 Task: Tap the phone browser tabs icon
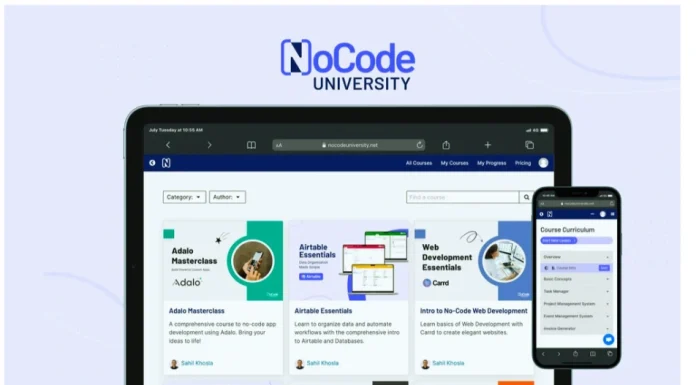click(609, 354)
